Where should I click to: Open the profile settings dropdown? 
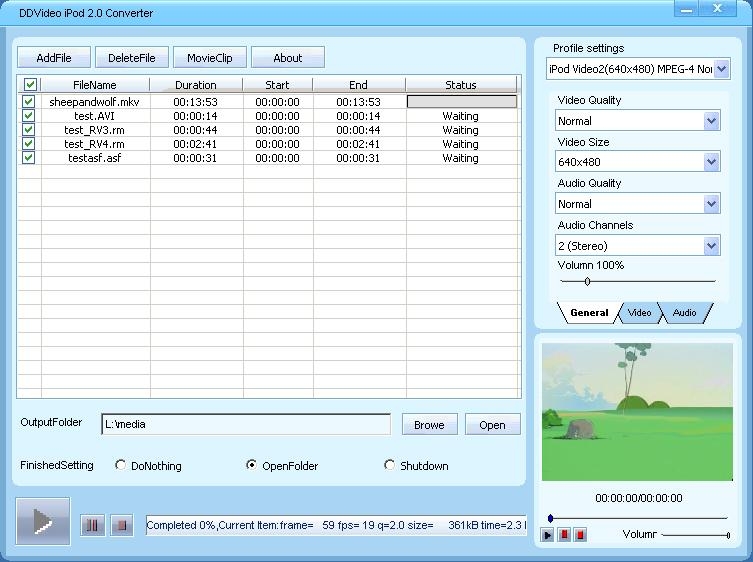pos(722,69)
